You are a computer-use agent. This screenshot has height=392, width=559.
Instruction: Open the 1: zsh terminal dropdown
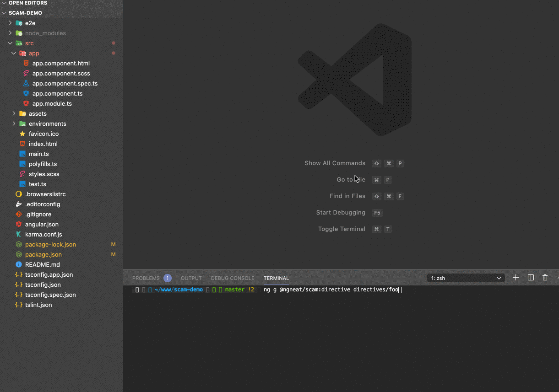tap(466, 278)
